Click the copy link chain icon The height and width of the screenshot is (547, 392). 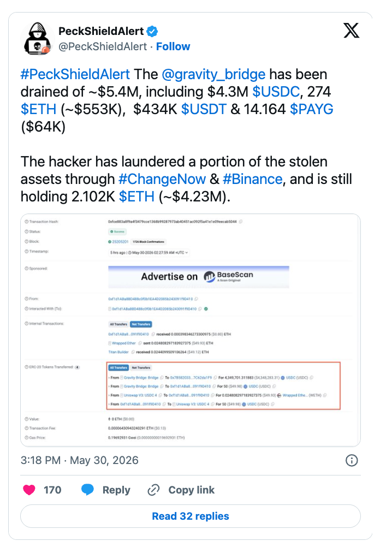click(153, 490)
